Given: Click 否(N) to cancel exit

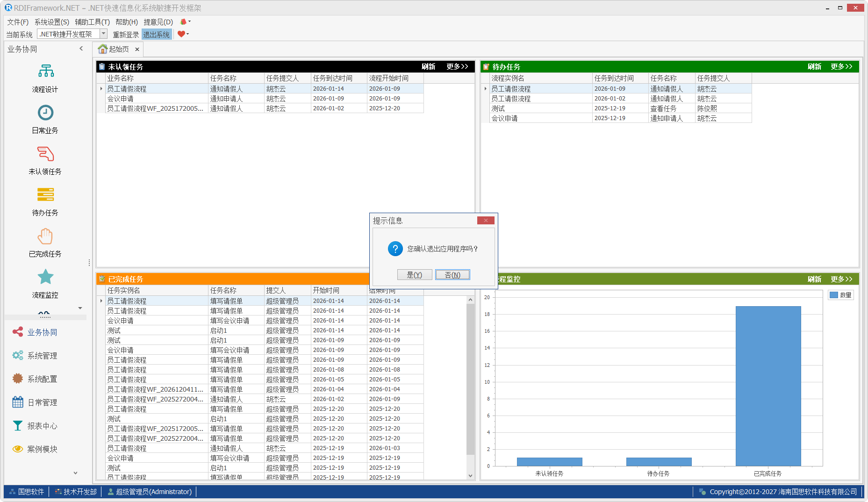Looking at the screenshot, I should pyautogui.click(x=452, y=275).
